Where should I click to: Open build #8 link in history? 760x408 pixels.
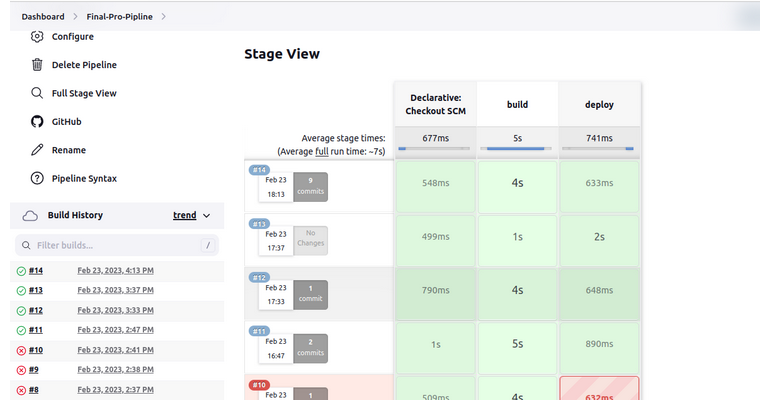pos(33,390)
